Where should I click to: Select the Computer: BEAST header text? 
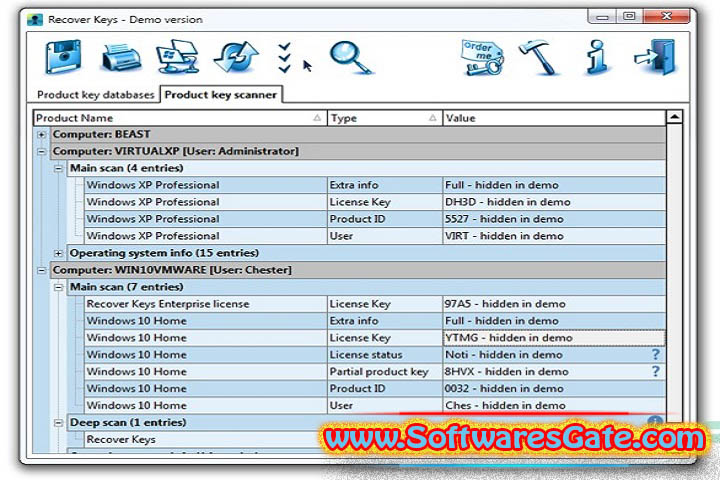(101, 134)
